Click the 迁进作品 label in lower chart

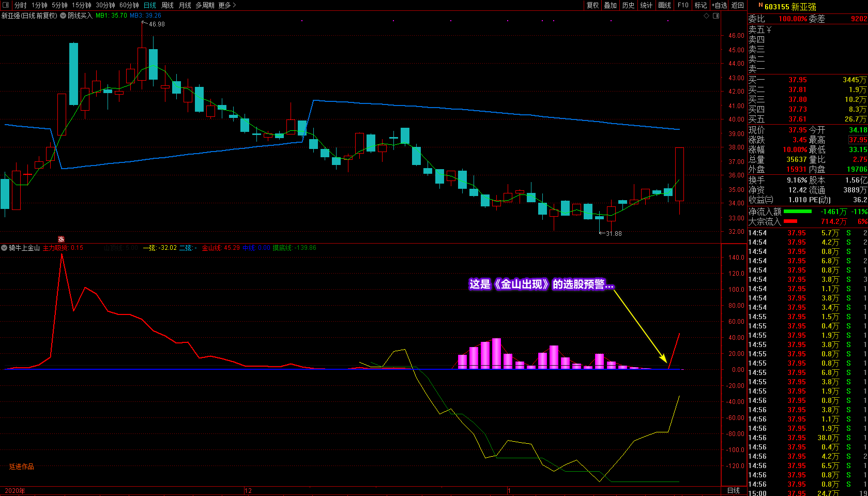click(22, 467)
